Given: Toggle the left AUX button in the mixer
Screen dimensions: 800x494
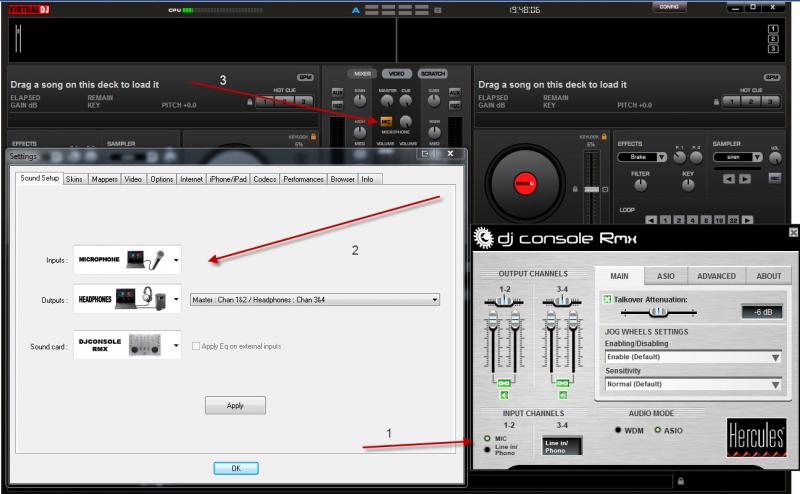Looking at the screenshot, I should click(x=337, y=92).
